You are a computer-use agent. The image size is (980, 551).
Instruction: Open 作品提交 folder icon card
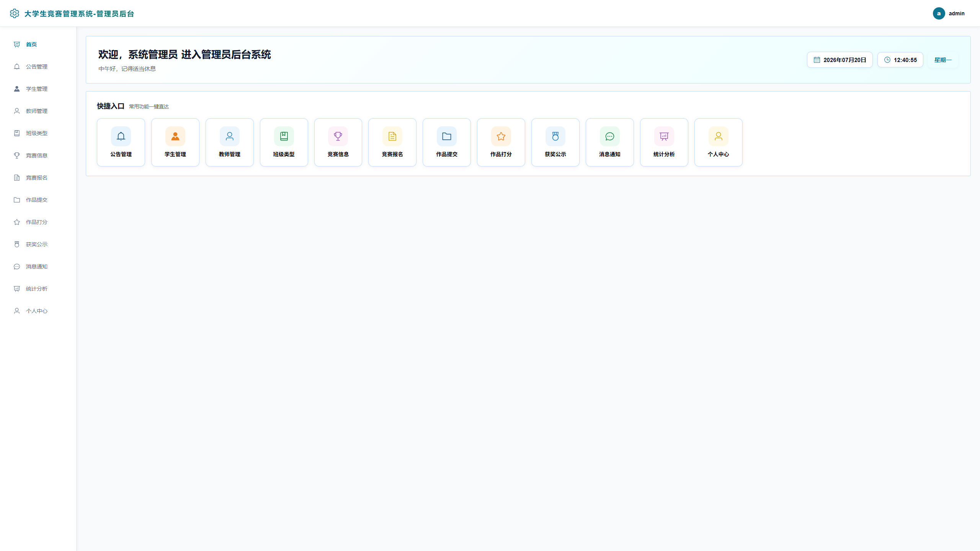click(x=447, y=142)
